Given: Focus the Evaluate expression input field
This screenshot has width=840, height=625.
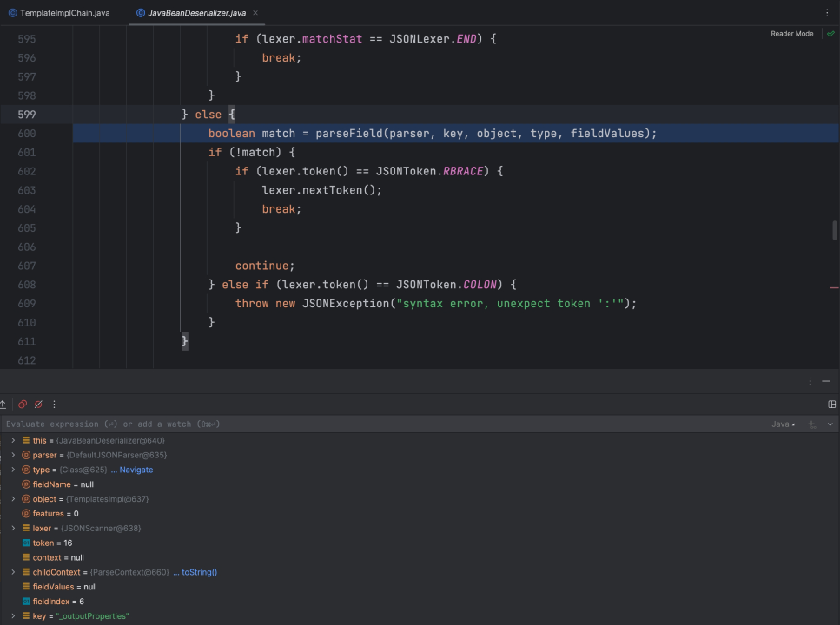Looking at the screenshot, I should [x=382, y=424].
